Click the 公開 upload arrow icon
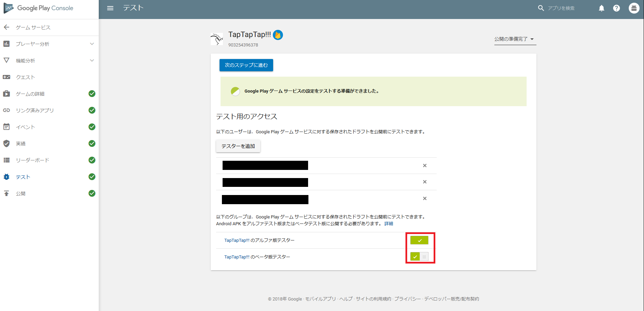The height and width of the screenshot is (311, 644). [x=6, y=193]
